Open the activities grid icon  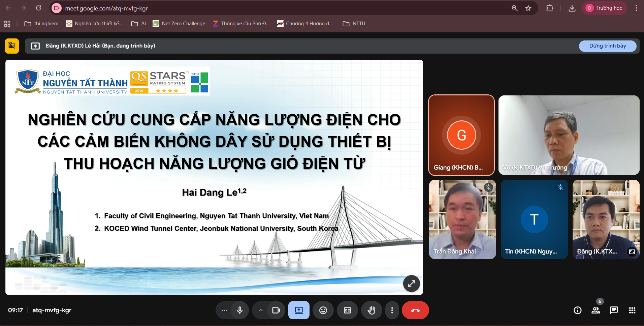[x=632, y=310]
